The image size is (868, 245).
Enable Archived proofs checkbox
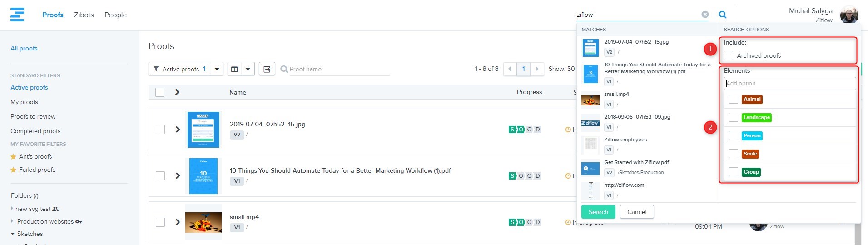(x=729, y=55)
